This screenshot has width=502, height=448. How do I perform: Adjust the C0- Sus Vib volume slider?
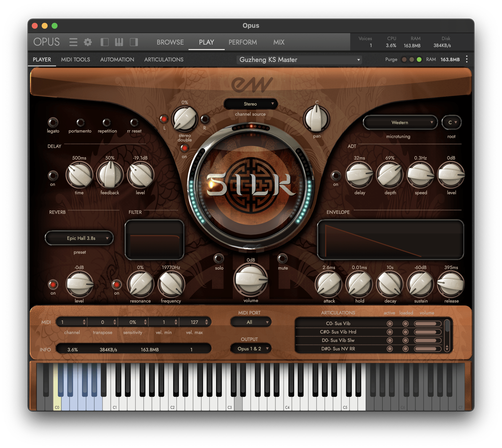click(x=427, y=324)
